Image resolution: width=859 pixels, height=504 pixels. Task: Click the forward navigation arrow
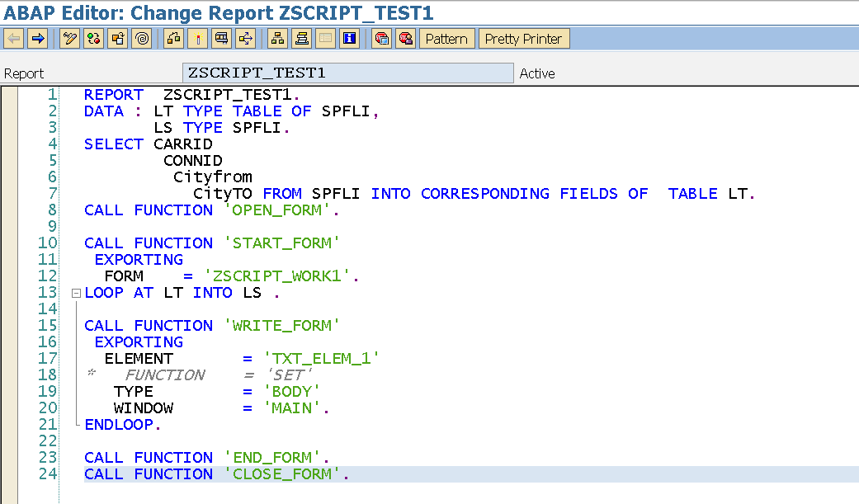37,38
